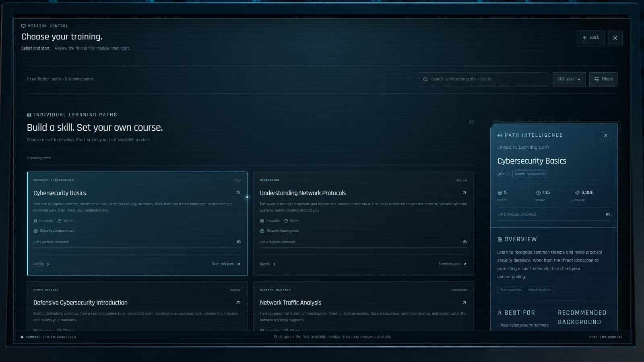Close the training selection window
The height and width of the screenshot is (362, 644).
(615, 38)
